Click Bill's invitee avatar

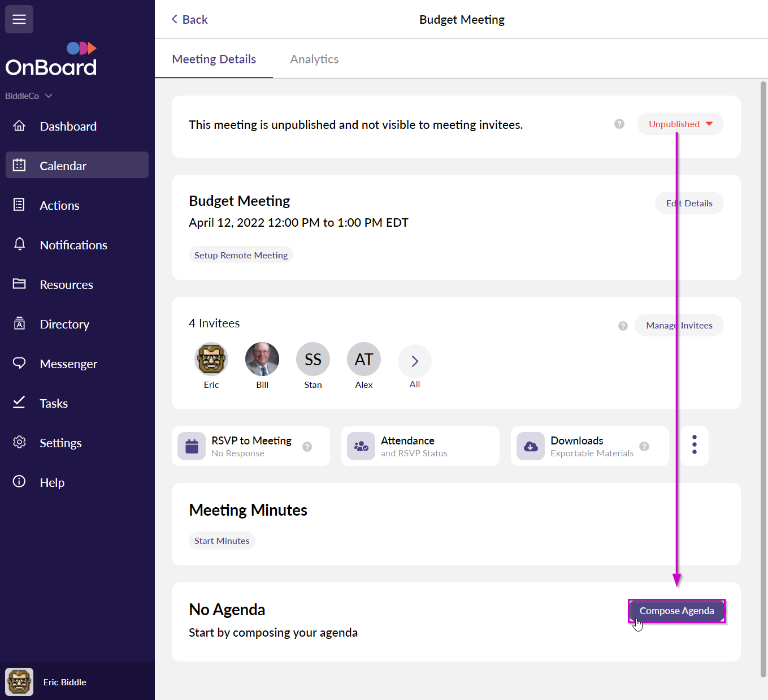(262, 359)
